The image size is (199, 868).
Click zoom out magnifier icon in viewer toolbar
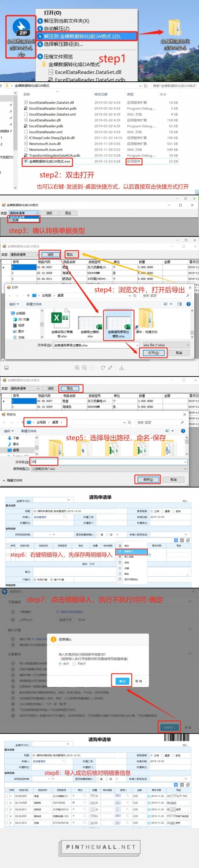tap(85, 368)
